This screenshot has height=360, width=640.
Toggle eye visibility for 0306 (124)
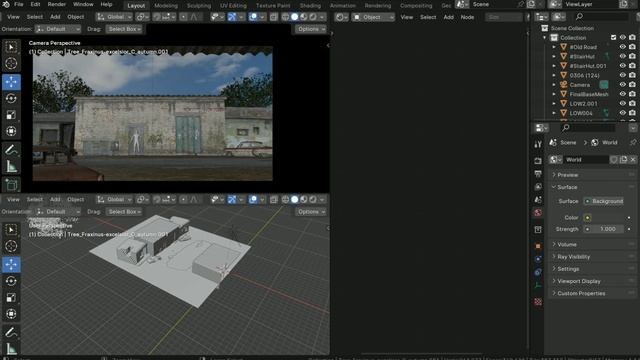622,75
